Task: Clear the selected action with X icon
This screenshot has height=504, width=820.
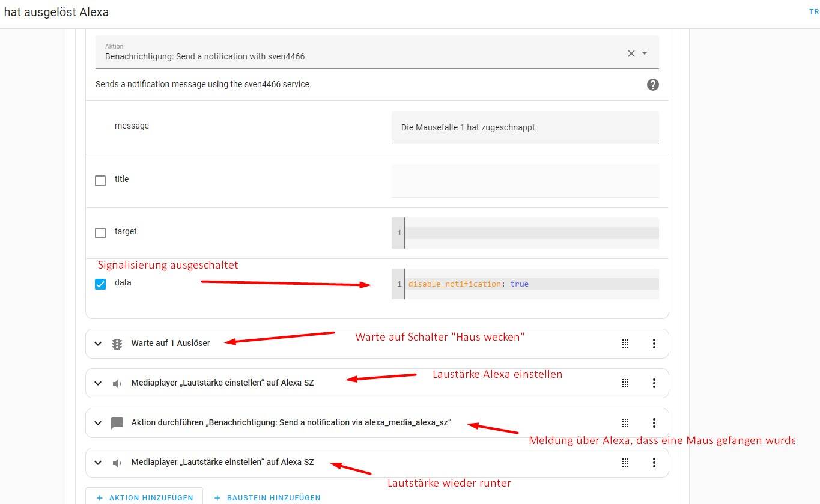Action: [x=631, y=53]
